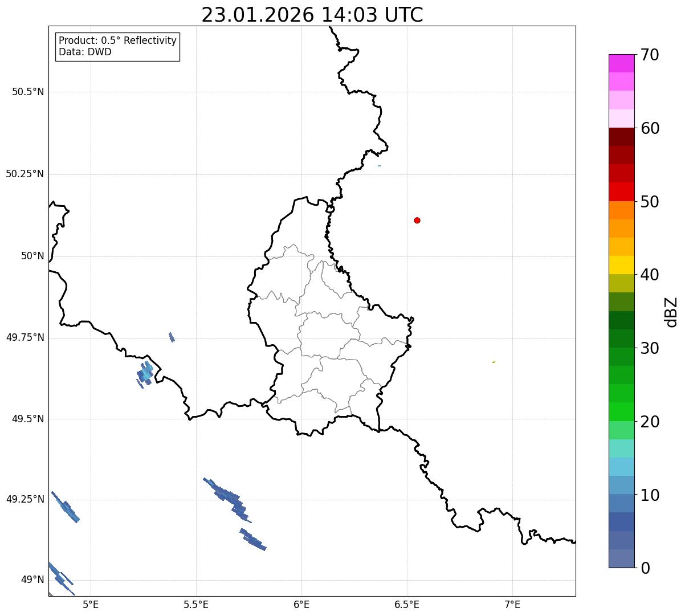Click the radar echo band near 5.75°E 49.1°N
The height and width of the screenshot is (616, 685).
(x=253, y=540)
